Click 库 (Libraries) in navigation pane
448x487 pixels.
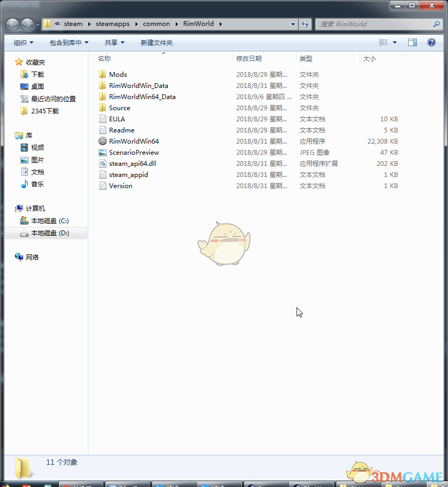click(x=24, y=136)
